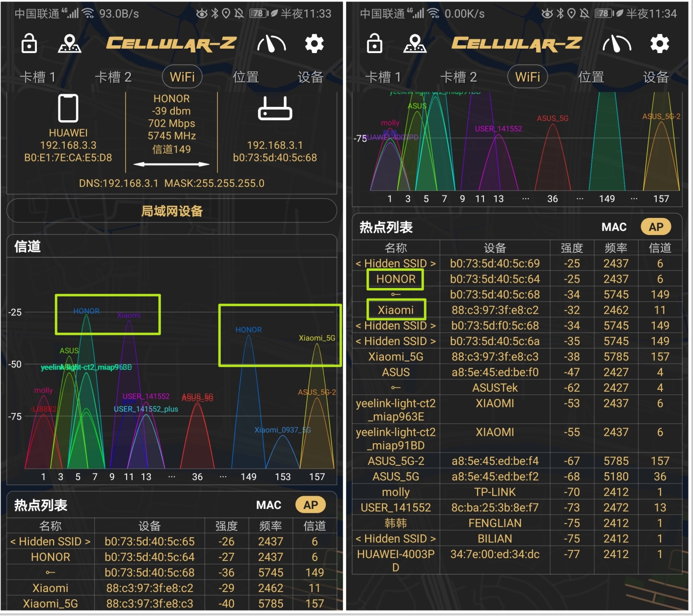693x616 pixels.
Task: Tap ASUS_5G curve label in right graph
Action: [x=552, y=118]
